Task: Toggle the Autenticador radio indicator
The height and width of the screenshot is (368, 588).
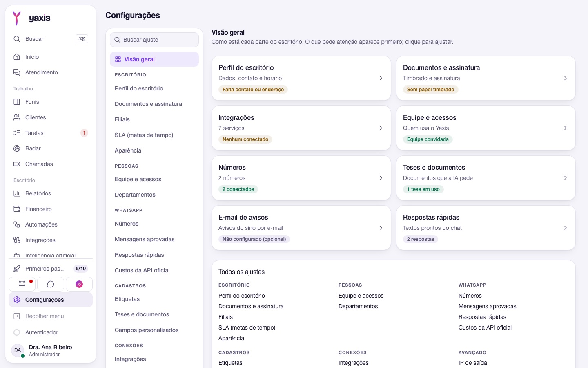Action: [x=17, y=332]
